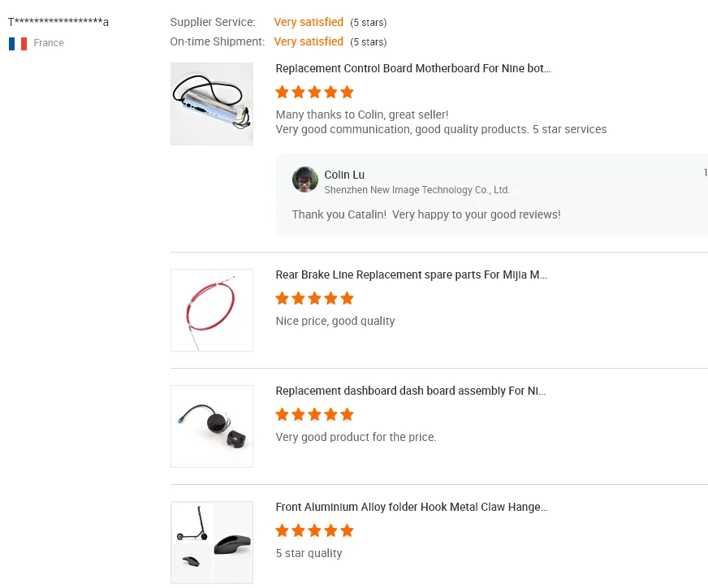Click the star rating under Control Board review
708x588 pixels.
[315, 92]
